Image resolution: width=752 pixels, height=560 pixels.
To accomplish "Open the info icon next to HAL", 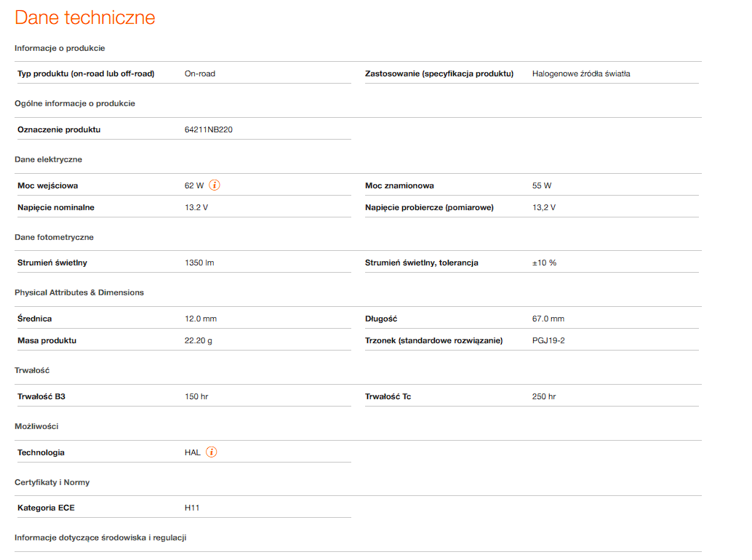I will (212, 452).
